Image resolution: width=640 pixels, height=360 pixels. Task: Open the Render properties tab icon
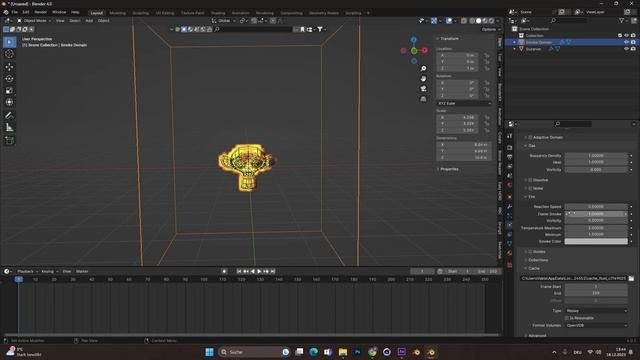(509, 147)
